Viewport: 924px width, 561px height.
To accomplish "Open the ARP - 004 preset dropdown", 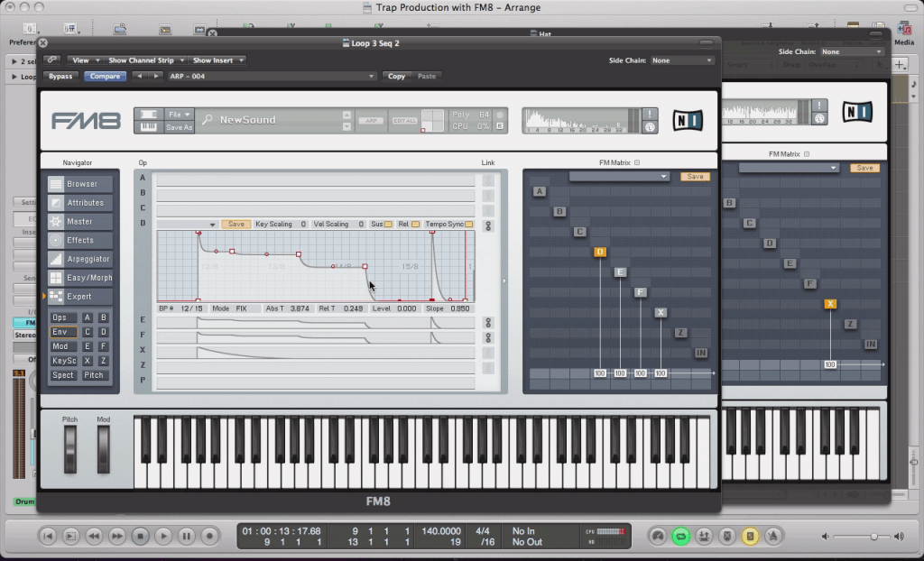I will tap(272, 76).
